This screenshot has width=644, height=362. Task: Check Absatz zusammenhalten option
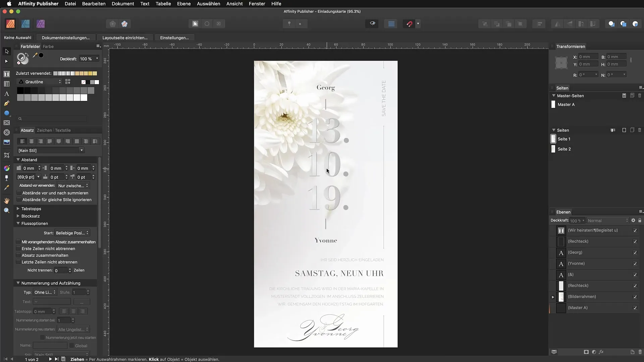click(18, 255)
